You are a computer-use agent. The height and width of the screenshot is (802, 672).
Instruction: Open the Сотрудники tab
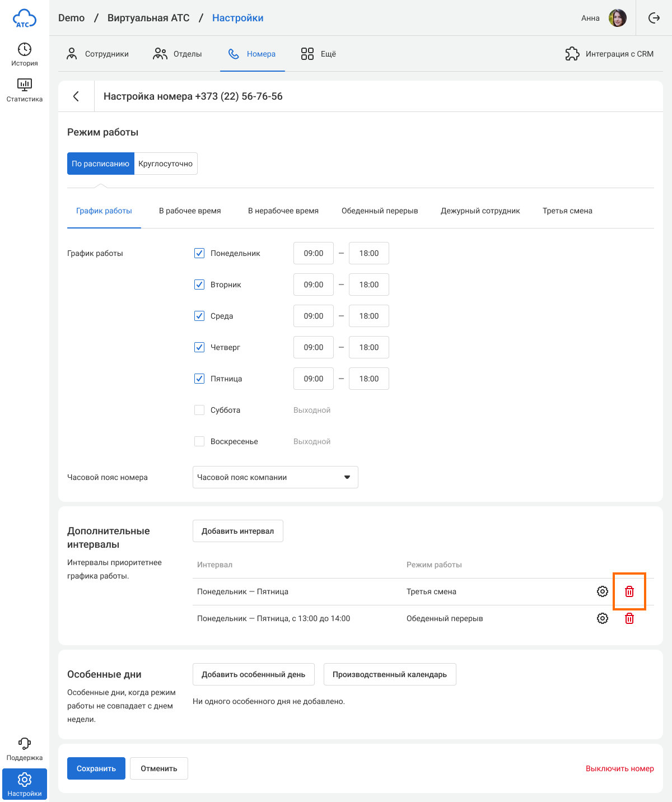(x=98, y=54)
